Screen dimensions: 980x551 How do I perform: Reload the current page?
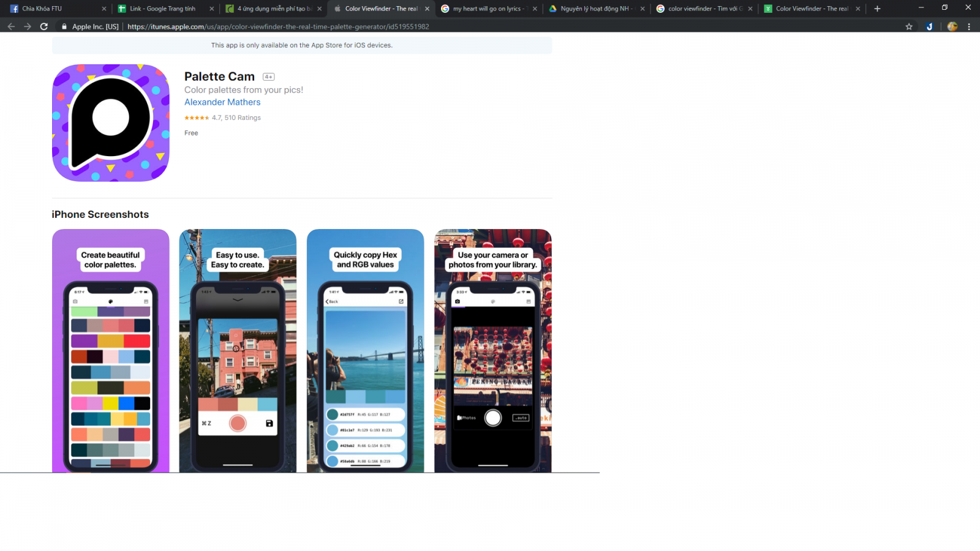pyautogui.click(x=43, y=26)
